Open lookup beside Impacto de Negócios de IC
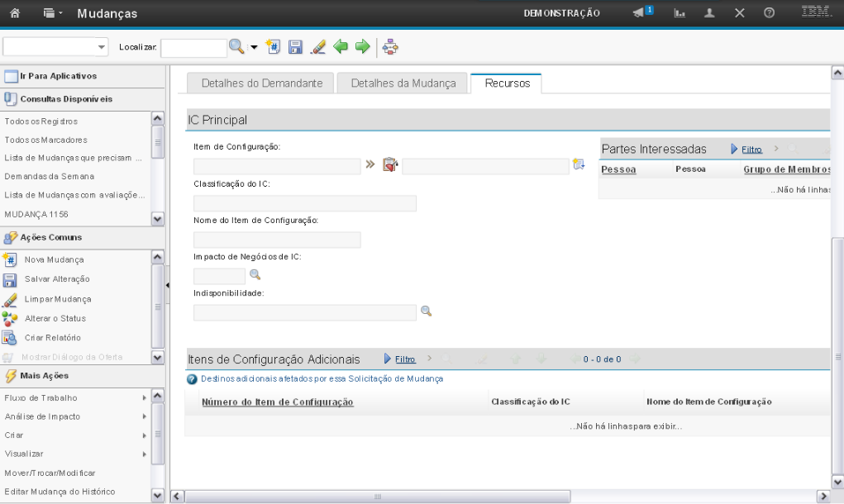 pos(255,275)
